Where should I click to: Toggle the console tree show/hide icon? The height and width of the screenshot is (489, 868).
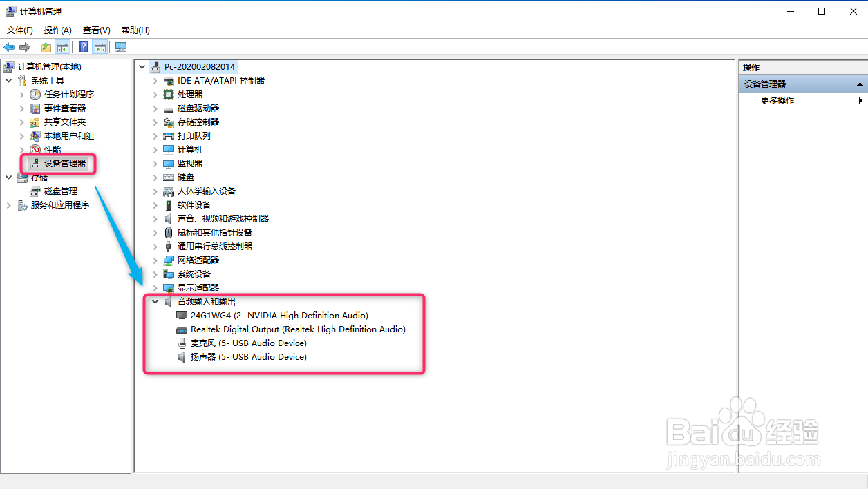pyautogui.click(x=62, y=46)
